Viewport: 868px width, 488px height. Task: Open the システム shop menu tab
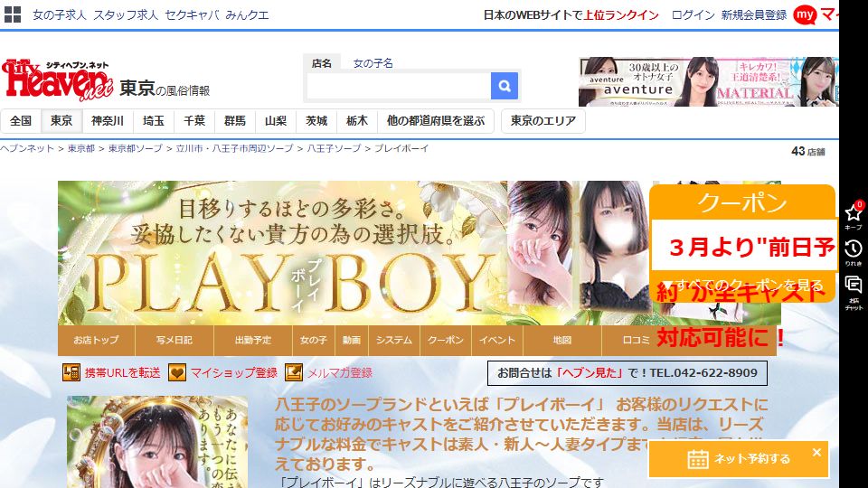tap(394, 341)
